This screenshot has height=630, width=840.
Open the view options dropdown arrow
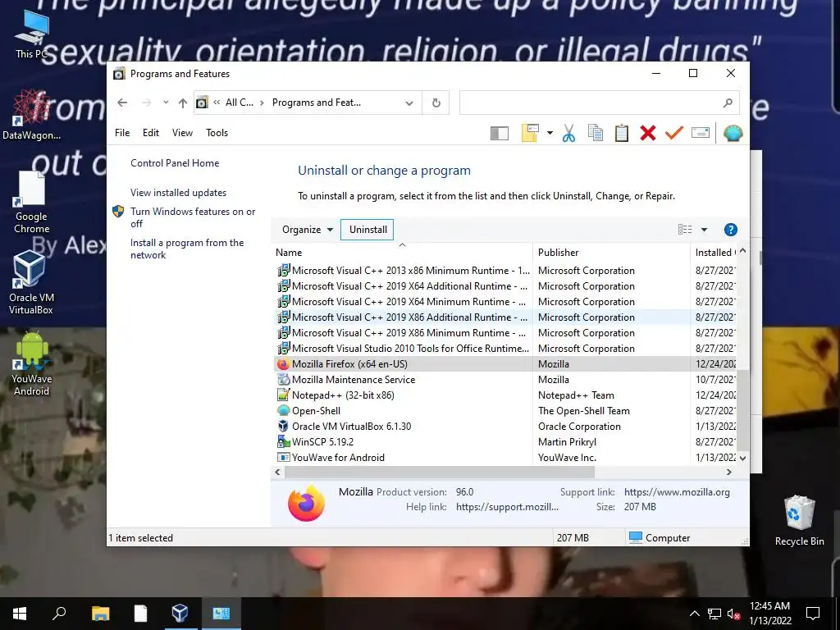click(704, 230)
